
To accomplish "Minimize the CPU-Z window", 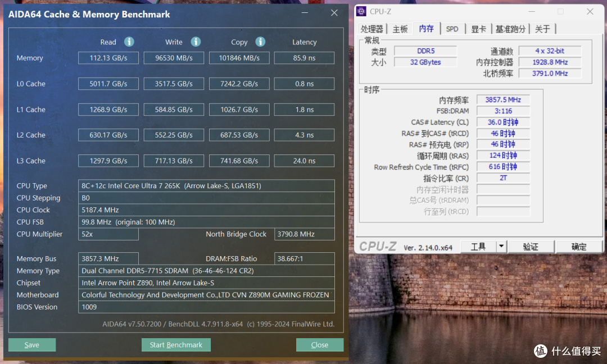I will coord(532,12).
